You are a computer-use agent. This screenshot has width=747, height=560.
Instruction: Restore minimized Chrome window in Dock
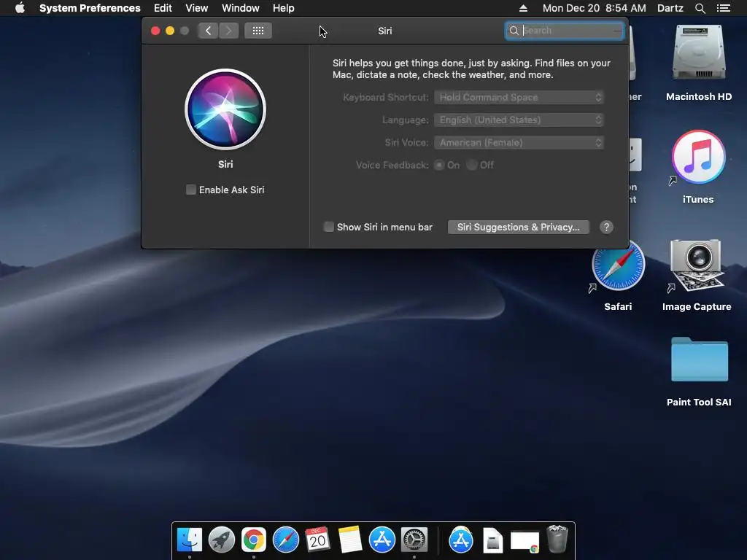(525, 542)
